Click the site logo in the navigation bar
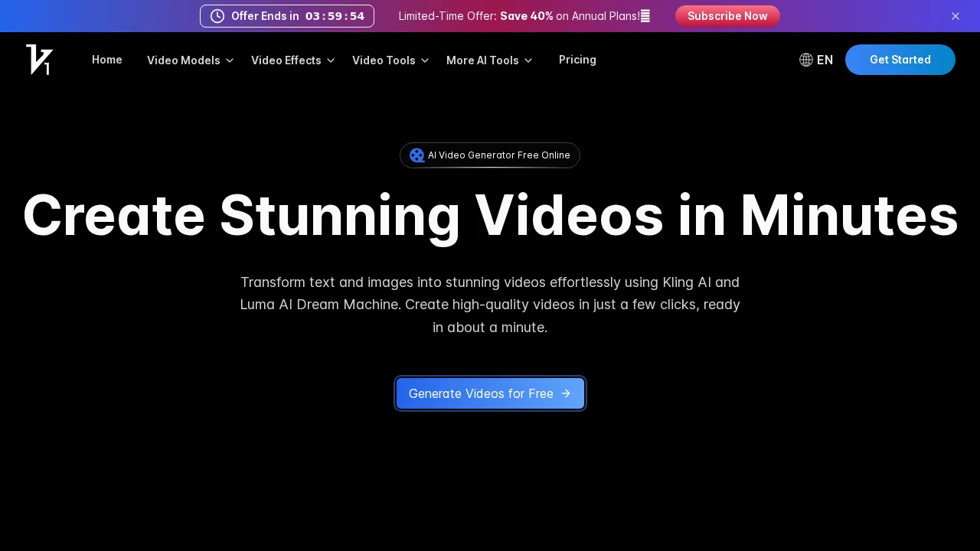 [x=39, y=60]
